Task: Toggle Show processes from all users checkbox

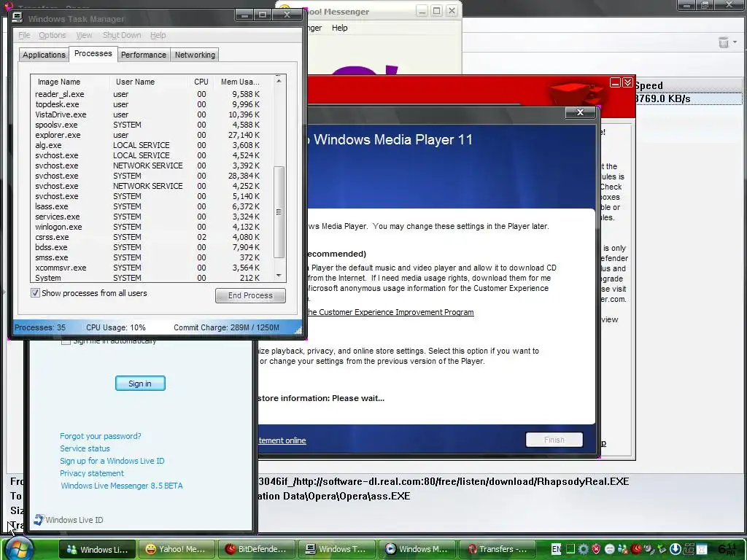Action: tap(35, 293)
